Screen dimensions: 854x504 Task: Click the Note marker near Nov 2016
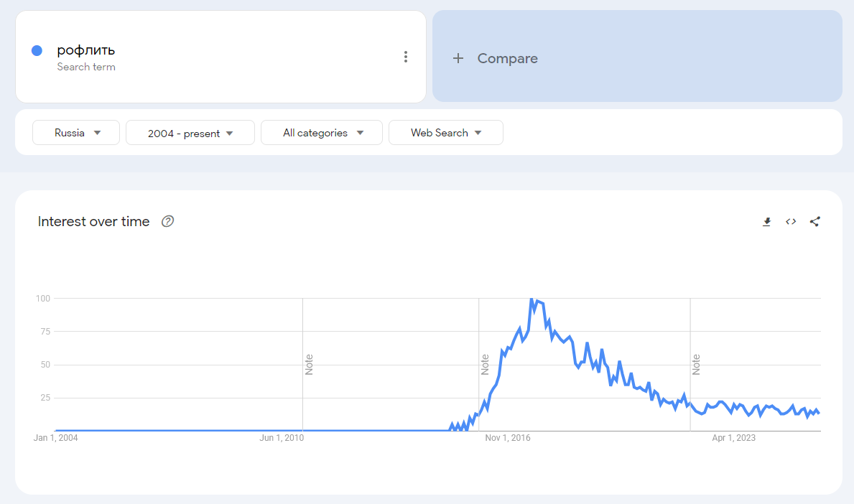click(486, 364)
